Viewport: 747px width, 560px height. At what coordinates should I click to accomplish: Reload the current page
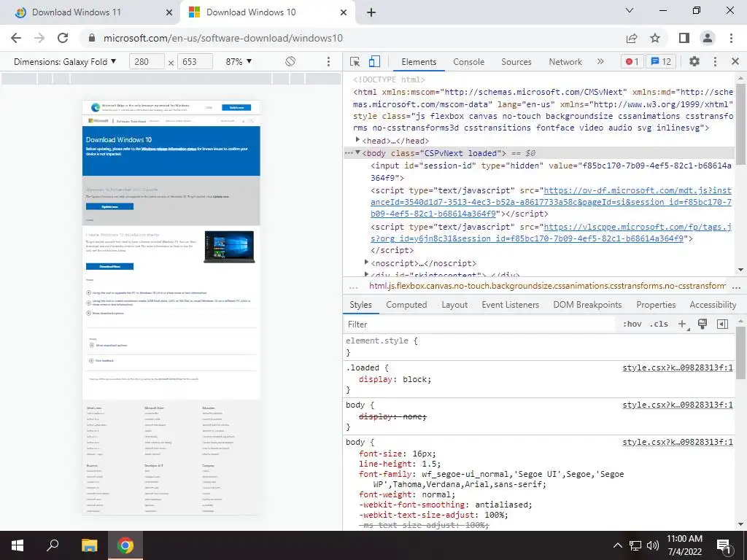[x=63, y=38]
